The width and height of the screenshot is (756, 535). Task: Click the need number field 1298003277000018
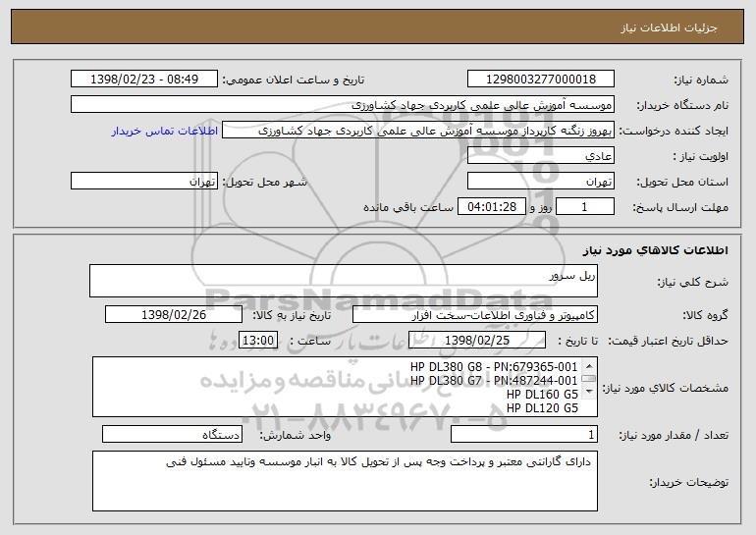tap(540, 80)
